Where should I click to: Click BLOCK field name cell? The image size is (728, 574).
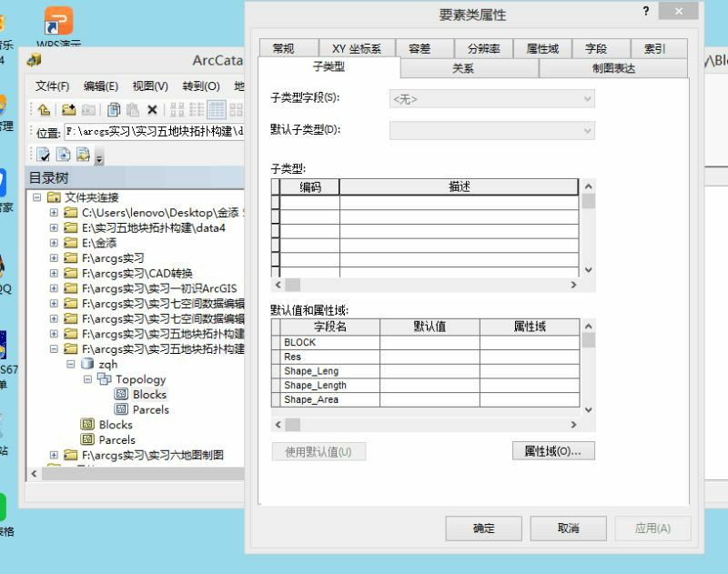[330, 342]
